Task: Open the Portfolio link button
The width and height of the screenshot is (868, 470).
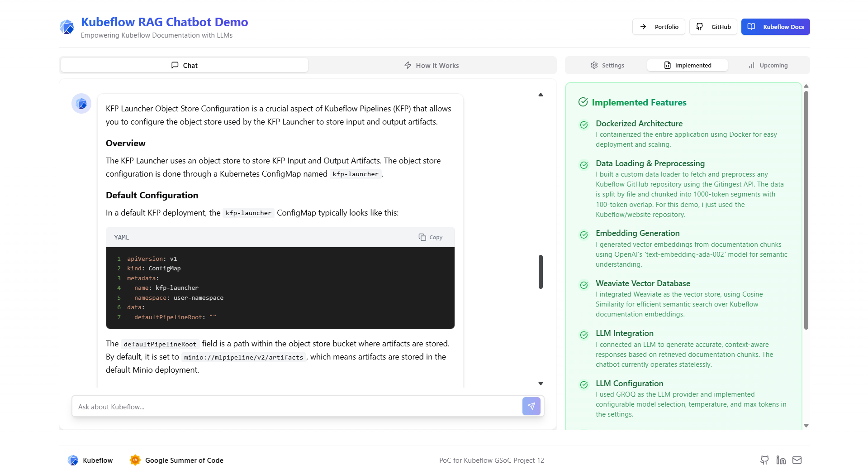Action: [x=659, y=27]
